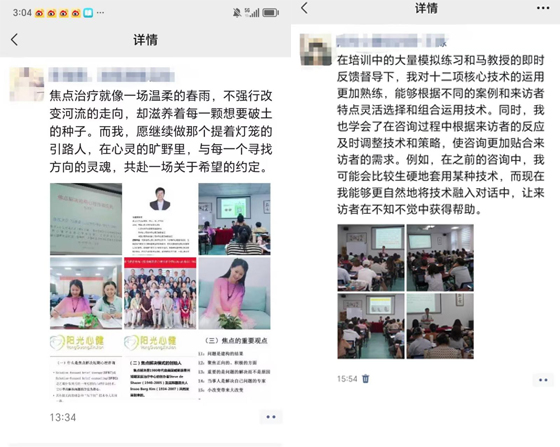Tap the blurred username on right post

(x=392, y=41)
